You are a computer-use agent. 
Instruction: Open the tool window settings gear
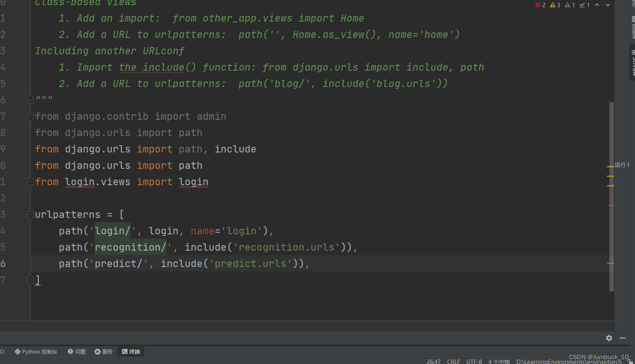609,338
